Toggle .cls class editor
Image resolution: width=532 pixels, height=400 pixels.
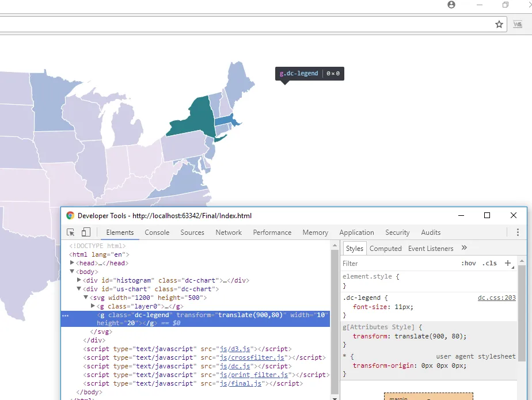coord(489,263)
